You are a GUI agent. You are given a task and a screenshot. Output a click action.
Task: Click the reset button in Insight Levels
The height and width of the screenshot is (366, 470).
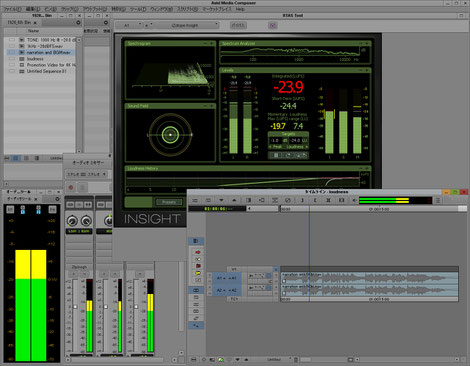[x=288, y=155]
